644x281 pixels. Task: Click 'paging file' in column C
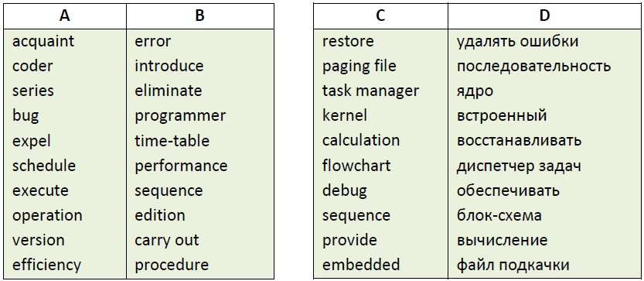click(359, 67)
